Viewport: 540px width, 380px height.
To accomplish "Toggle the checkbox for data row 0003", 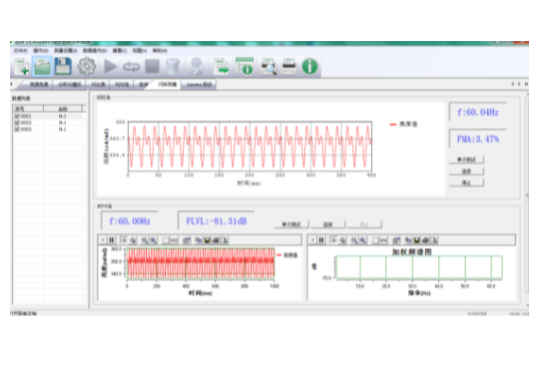I will point(17,129).
